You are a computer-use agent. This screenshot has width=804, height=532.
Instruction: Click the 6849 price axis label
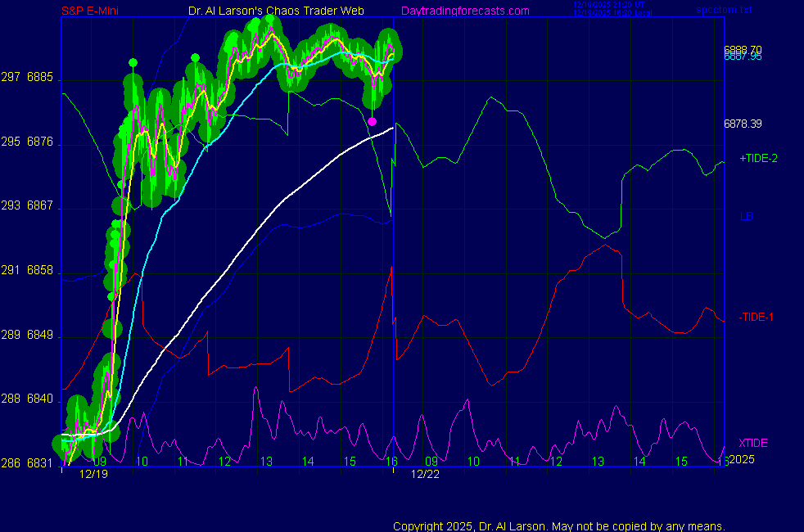40,335
